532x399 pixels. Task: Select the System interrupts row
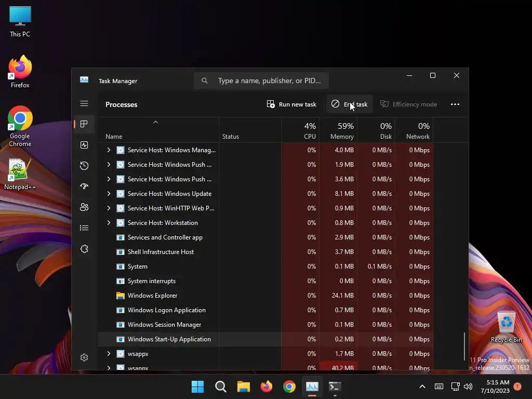(x=265, y=281)
